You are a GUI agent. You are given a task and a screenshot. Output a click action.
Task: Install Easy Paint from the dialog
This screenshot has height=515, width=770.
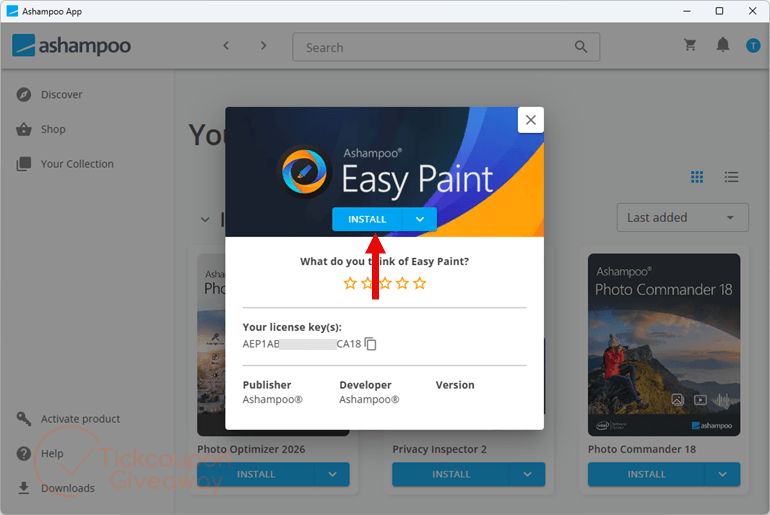(x=367, y=219)
